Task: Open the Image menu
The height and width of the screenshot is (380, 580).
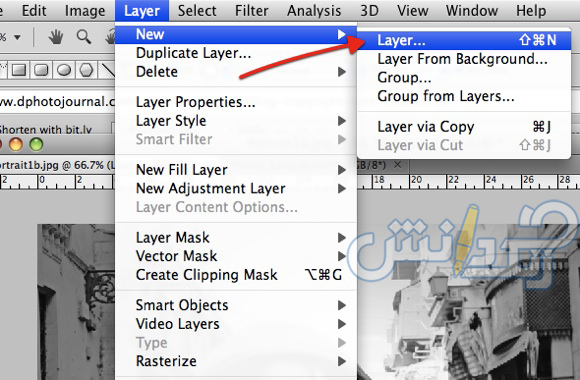Action: [x=85, y=11]
